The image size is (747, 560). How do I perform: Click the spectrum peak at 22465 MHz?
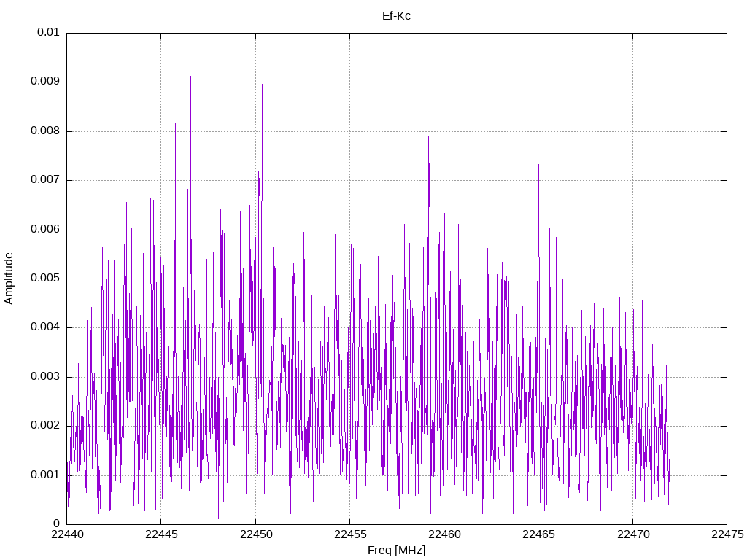coord(538,166)
